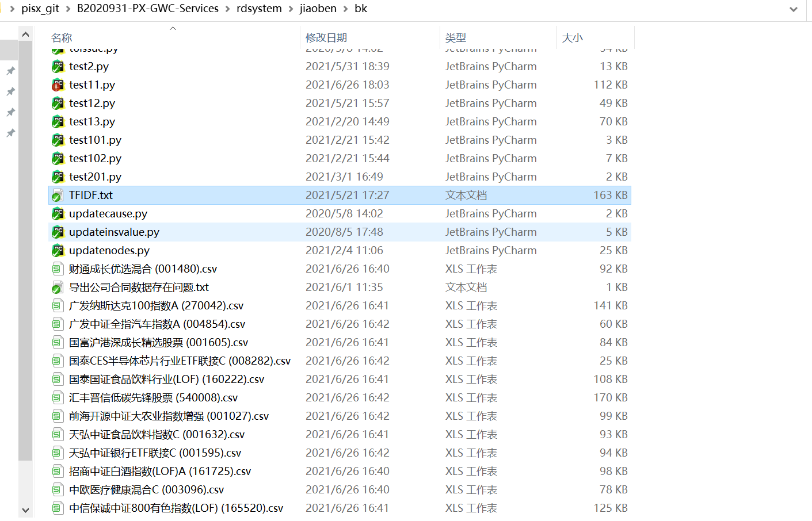
Task: Go to B2020931-PX-GWC-Services breadcrumb folder
Action: click(x=148, y=9)
